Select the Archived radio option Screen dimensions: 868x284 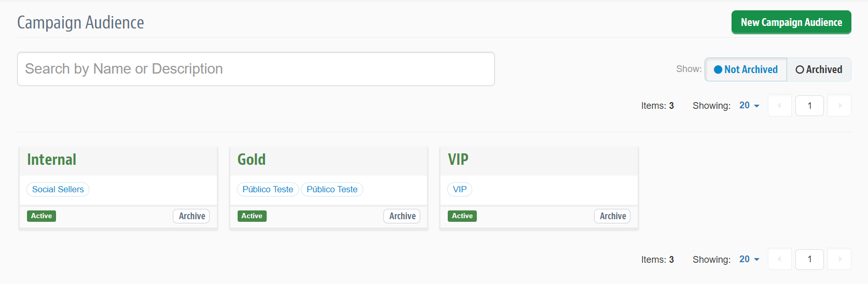819,69
